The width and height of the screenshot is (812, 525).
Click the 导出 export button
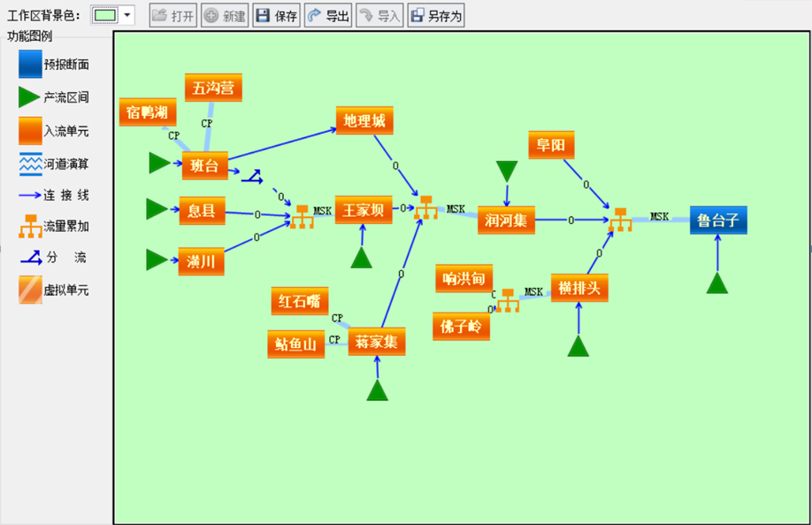pos(328,15)
